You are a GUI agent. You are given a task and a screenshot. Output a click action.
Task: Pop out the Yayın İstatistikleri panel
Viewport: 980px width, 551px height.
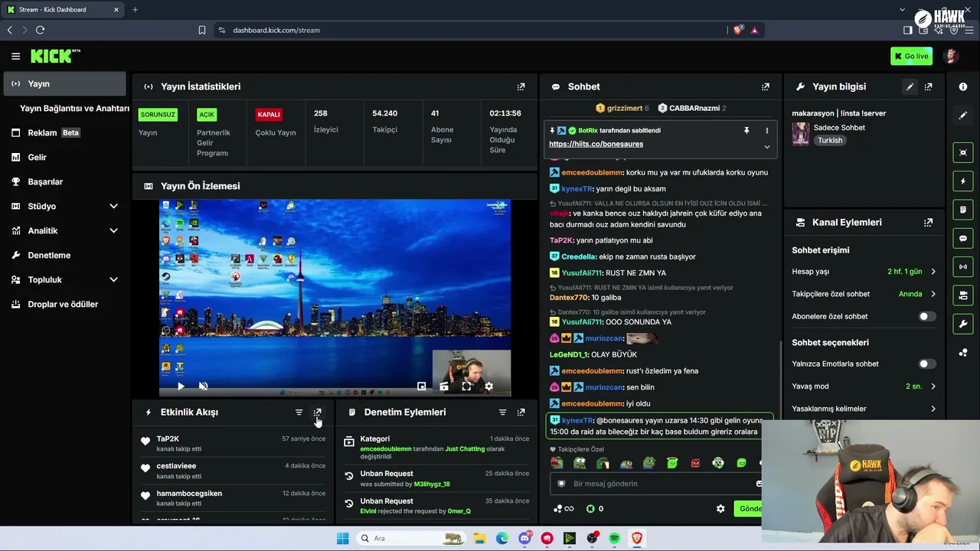[x=521, y=86]
